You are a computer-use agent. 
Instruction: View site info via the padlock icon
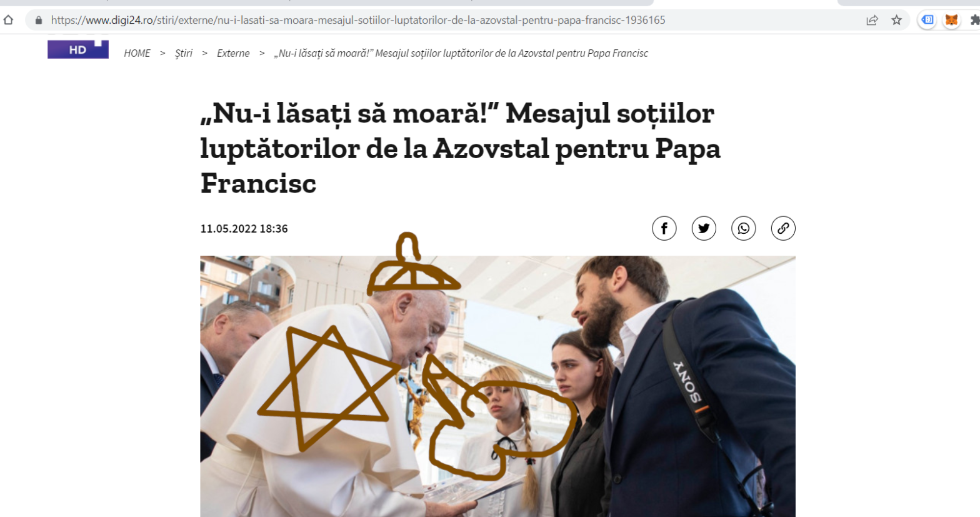pyautogui.click(x=39, y=20)
